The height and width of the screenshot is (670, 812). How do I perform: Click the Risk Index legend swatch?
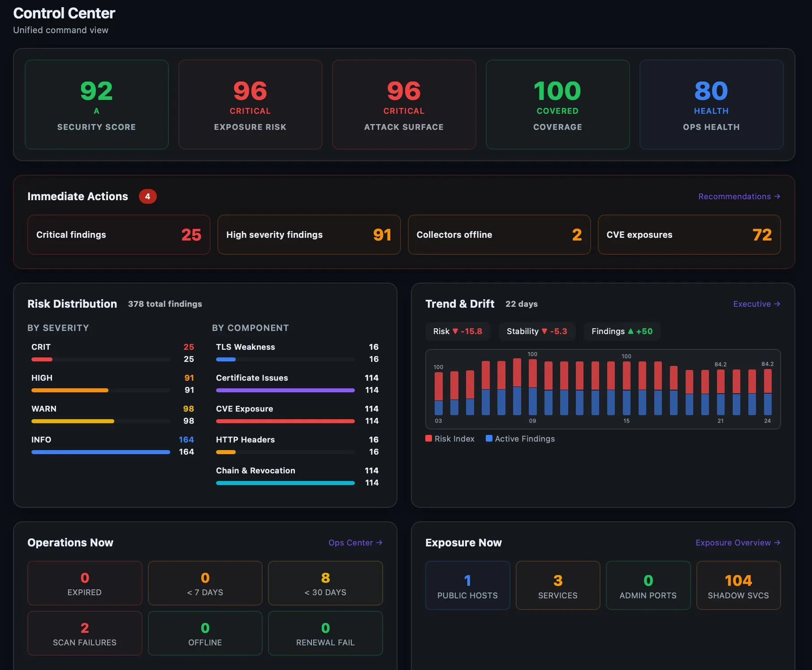(x=429, y=438)
